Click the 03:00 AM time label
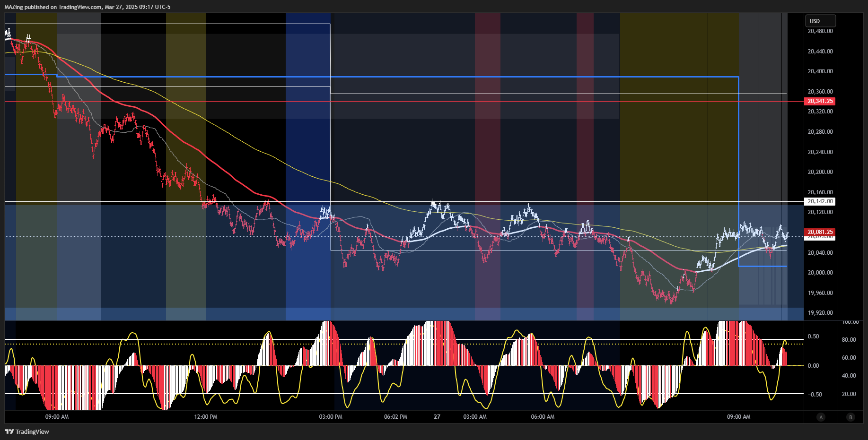868x440 pixels. [x=475, y=417]
